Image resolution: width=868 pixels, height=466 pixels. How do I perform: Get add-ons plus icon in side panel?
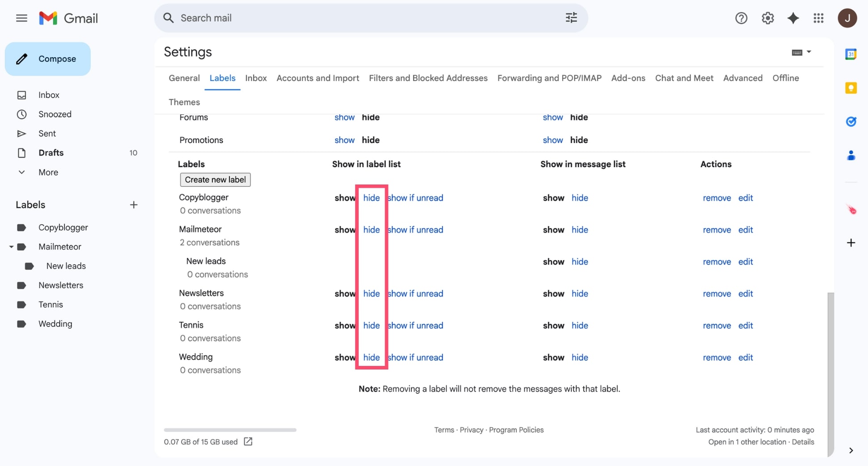coord(851,243)
